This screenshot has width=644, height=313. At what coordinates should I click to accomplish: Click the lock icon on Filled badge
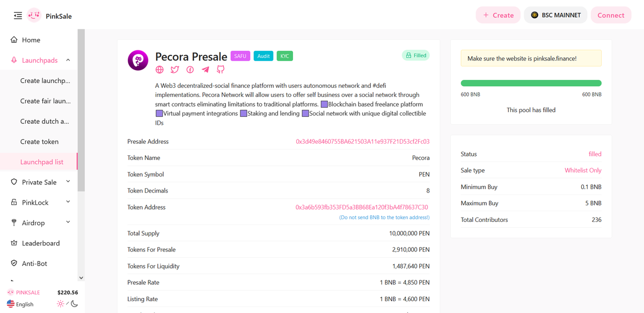coord(409,55)
